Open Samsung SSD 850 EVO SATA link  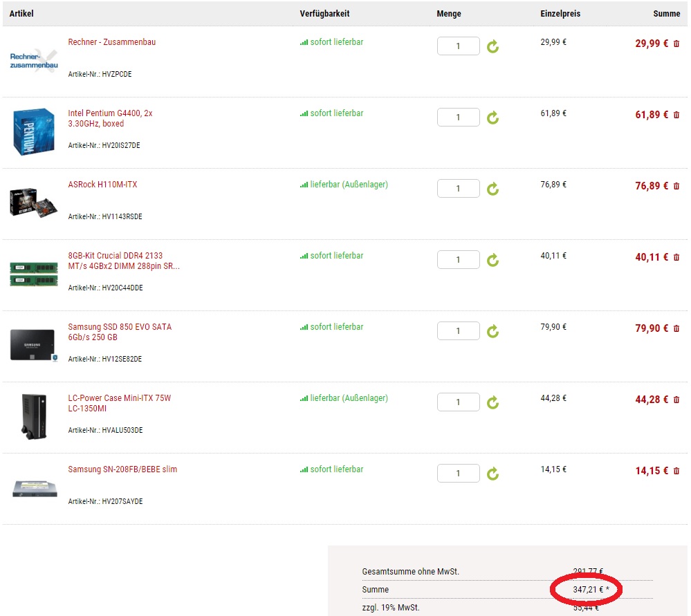click(120, 333)
